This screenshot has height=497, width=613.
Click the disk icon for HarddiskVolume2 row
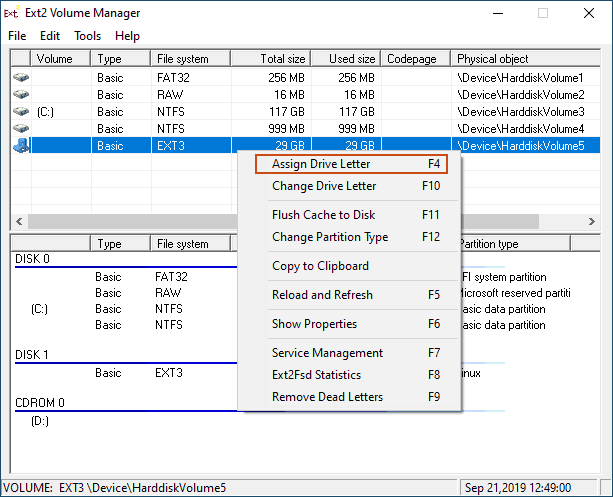pos(21,95)
